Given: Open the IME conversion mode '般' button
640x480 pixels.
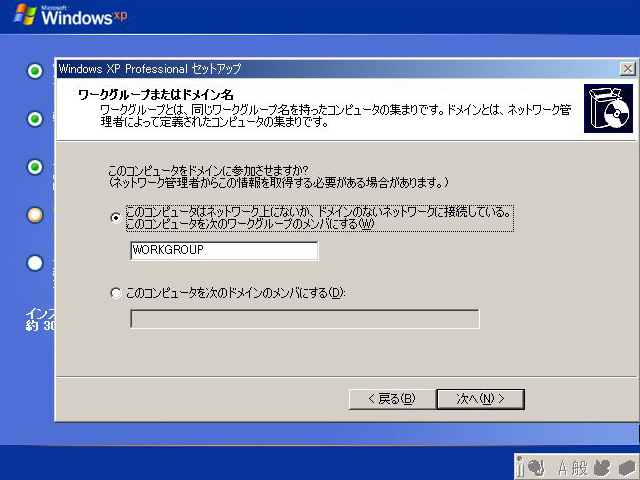Looking at the screenshot, I should [x=579, y=468].
